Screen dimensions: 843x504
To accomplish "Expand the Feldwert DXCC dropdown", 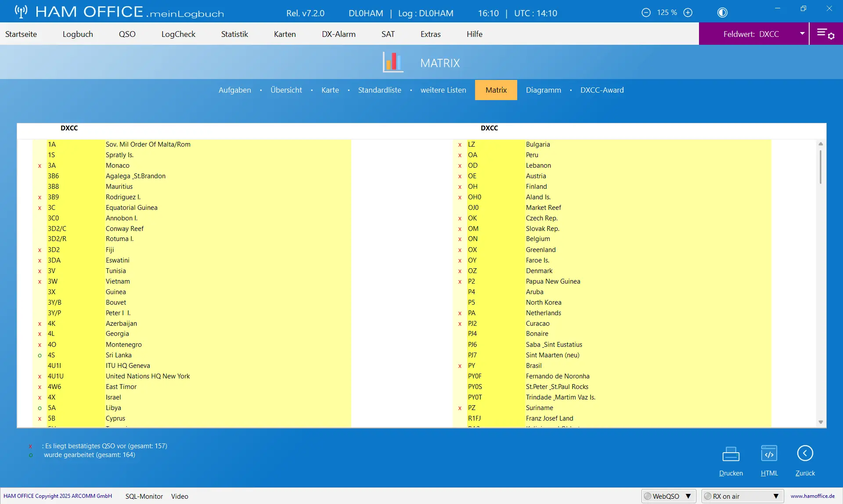I will (802, 34).
